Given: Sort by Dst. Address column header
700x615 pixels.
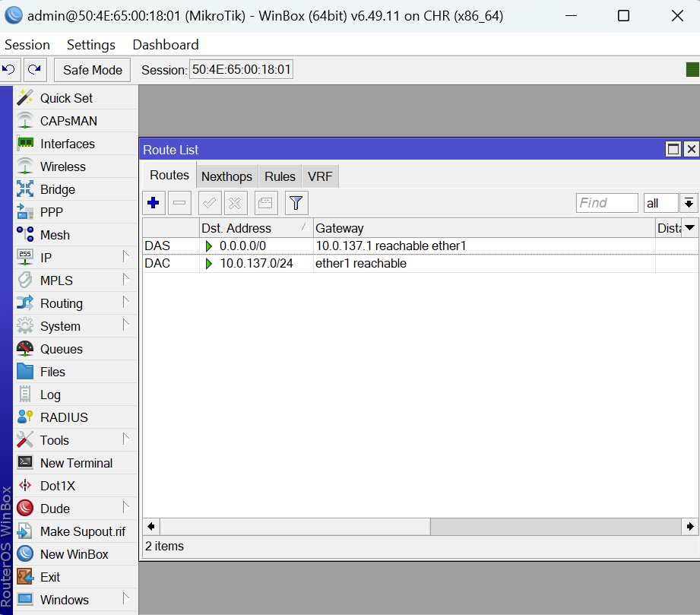Looking at the screenshot, I should pyautogui.click(x=256, y=228).
